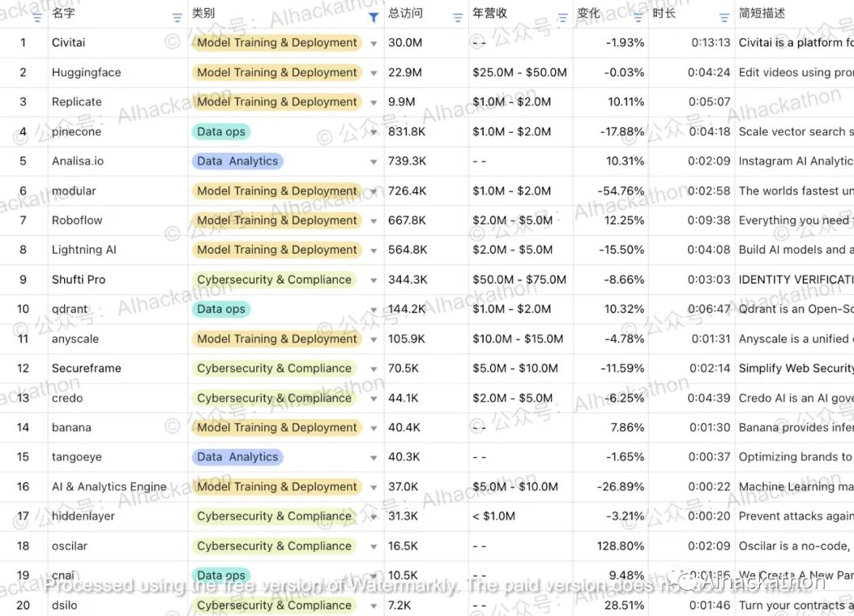Open filter menu for 总访问 column

pos(458,18)
